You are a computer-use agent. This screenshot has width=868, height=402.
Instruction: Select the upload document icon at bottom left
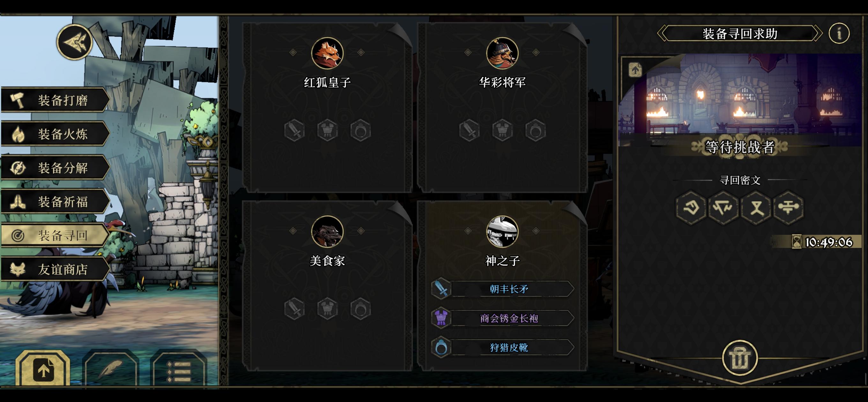tap(43, 369)
